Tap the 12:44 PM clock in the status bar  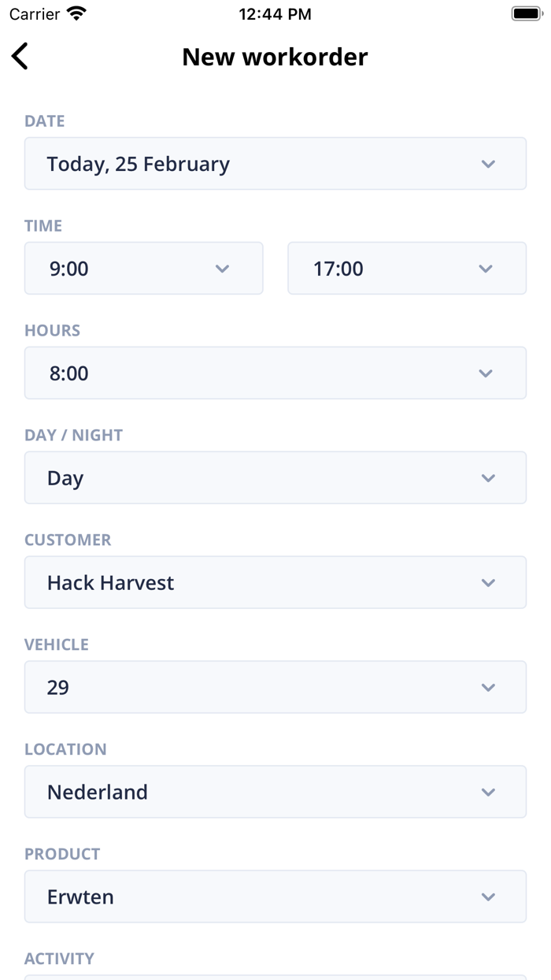(x=275, y=13)
